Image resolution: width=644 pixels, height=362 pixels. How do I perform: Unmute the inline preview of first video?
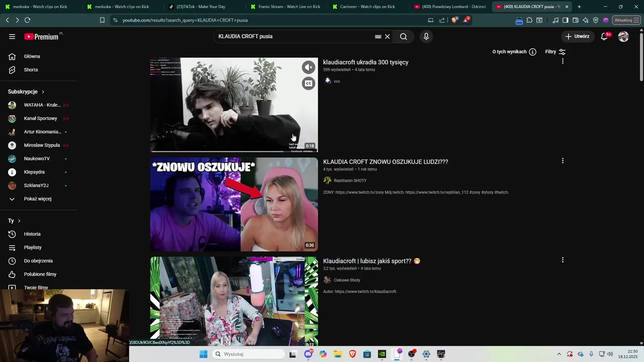tap(308, 67)
